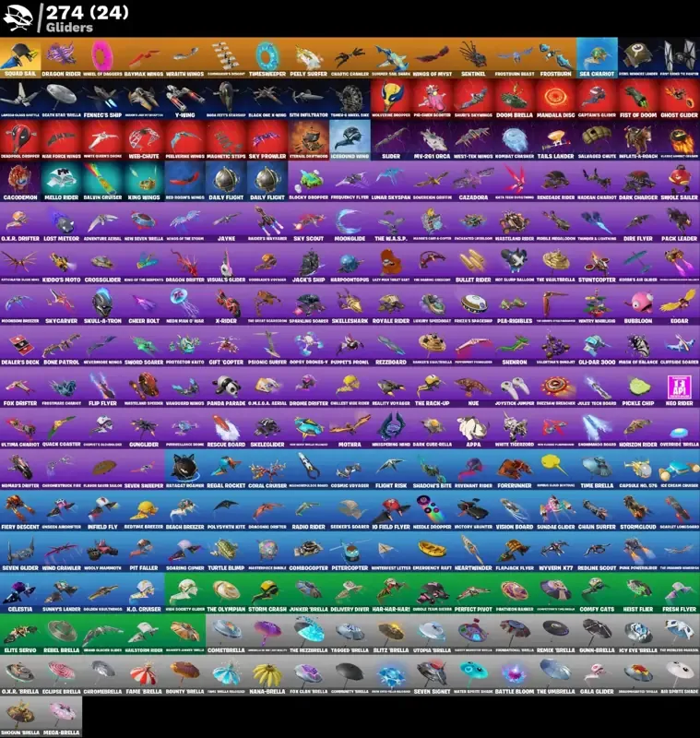
Task: Select the Pack Leader glider
Action: (x=680, y=222)
